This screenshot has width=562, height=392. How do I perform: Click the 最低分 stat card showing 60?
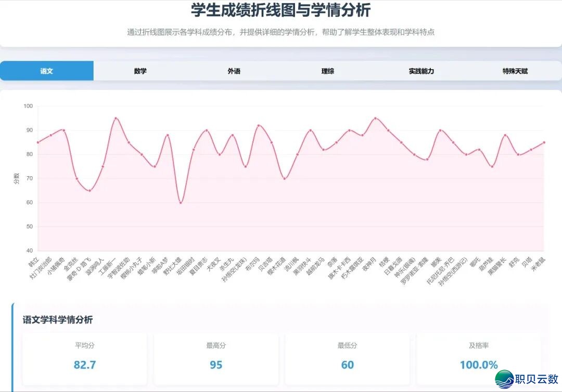(347, 354)
